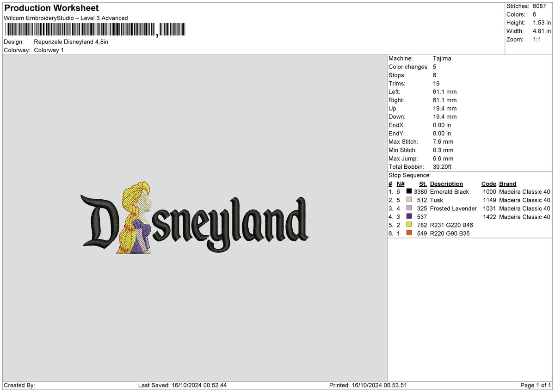This screenshot has height=392, width=555.
Task: Click the Left value 61.1 mm
Action: (x=444, y=92)
